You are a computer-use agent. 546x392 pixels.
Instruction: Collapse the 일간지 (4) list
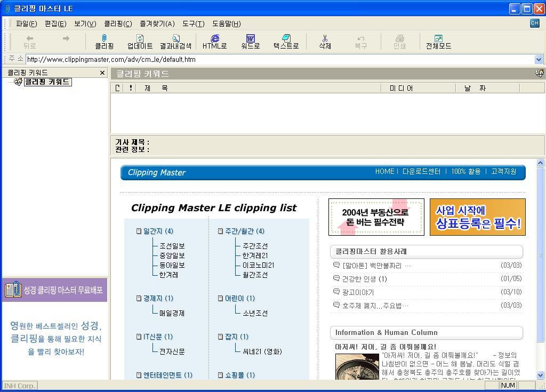(x=139, y=231)
